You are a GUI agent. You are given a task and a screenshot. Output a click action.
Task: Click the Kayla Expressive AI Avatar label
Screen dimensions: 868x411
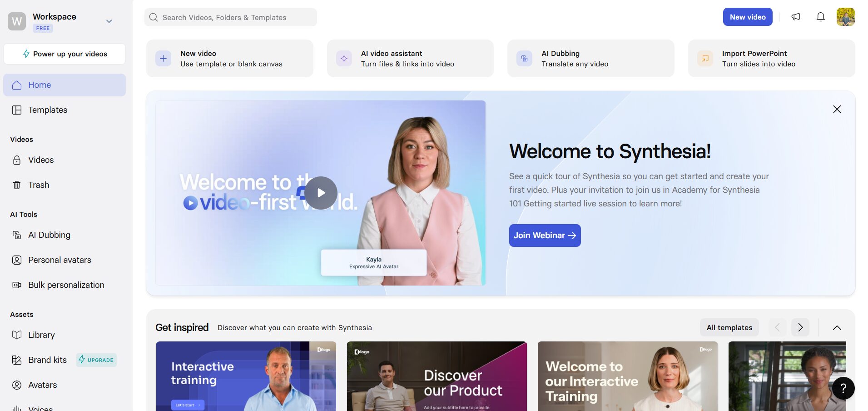pyautogui.click(x=374, y=263)
